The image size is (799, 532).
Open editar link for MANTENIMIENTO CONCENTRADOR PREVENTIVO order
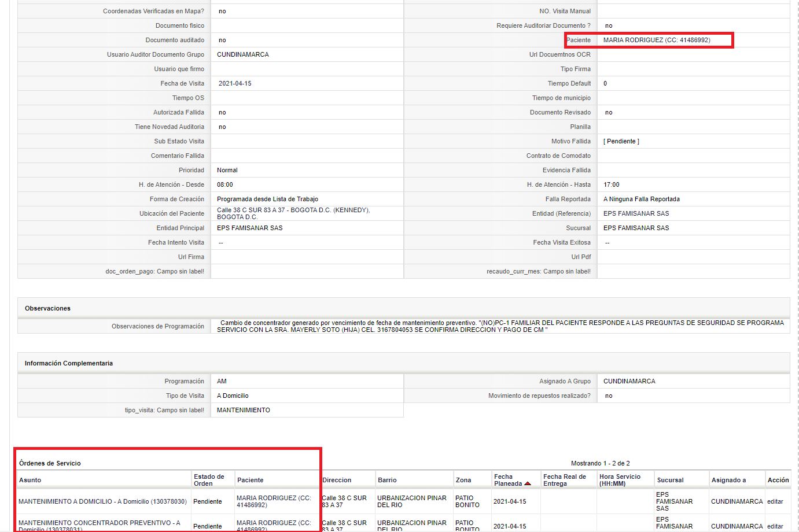pyautogui.click(x=775, y=526)
